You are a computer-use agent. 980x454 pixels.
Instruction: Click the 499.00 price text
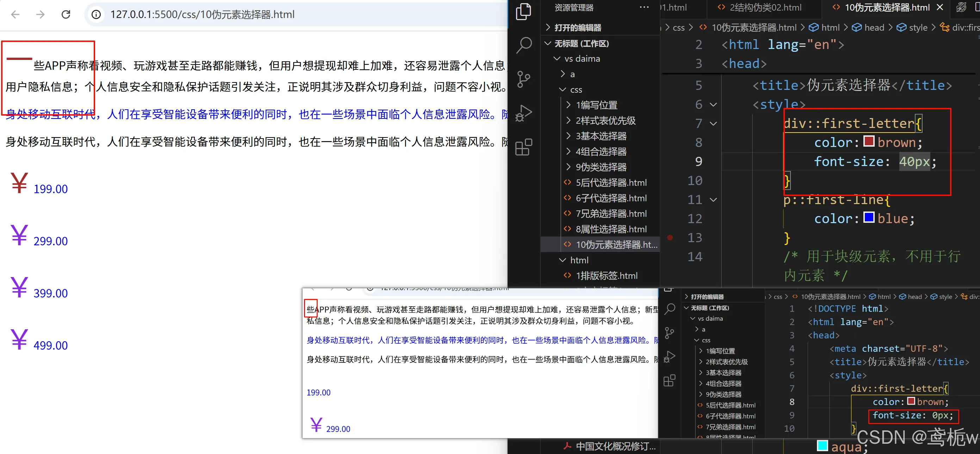coord(51,345)
